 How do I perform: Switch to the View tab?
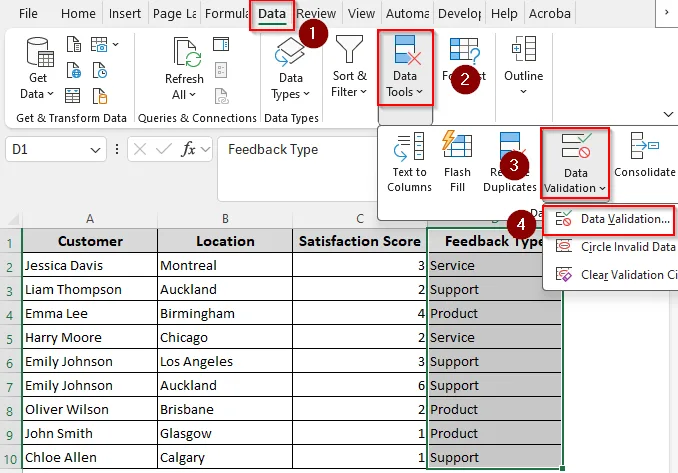click(361, 14)
